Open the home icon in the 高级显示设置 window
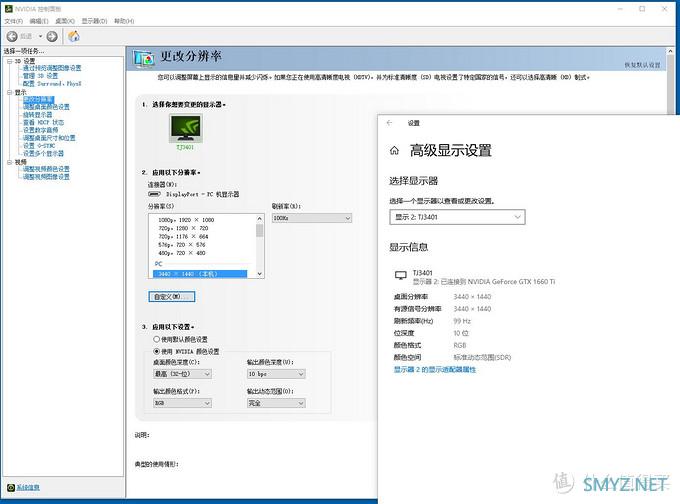The width and height of the screenshot is (680, 504). [394, 151]
